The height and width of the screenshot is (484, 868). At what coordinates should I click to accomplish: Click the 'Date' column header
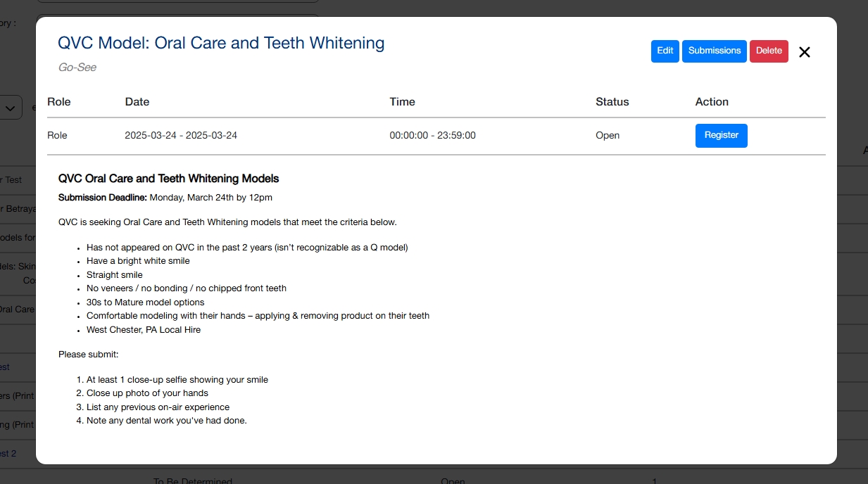point(137,102)
